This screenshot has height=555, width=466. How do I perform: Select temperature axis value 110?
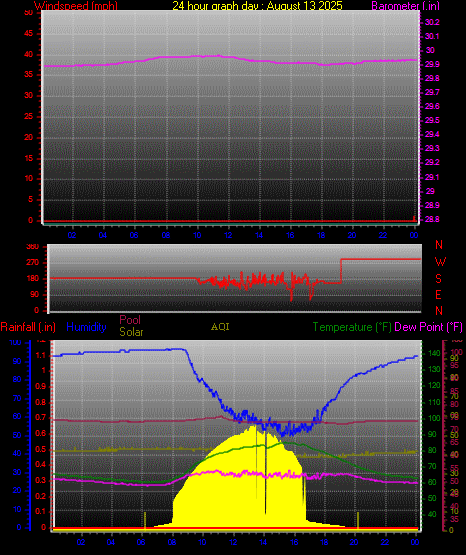pos(435,402)
